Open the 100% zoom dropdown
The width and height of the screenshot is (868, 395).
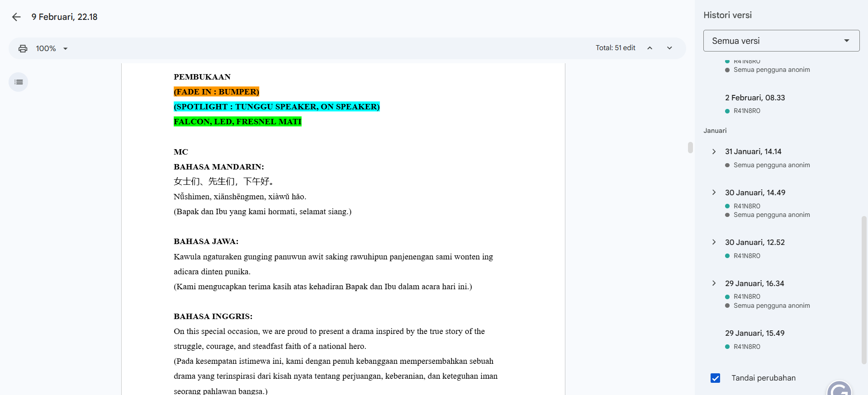(52, 48)
